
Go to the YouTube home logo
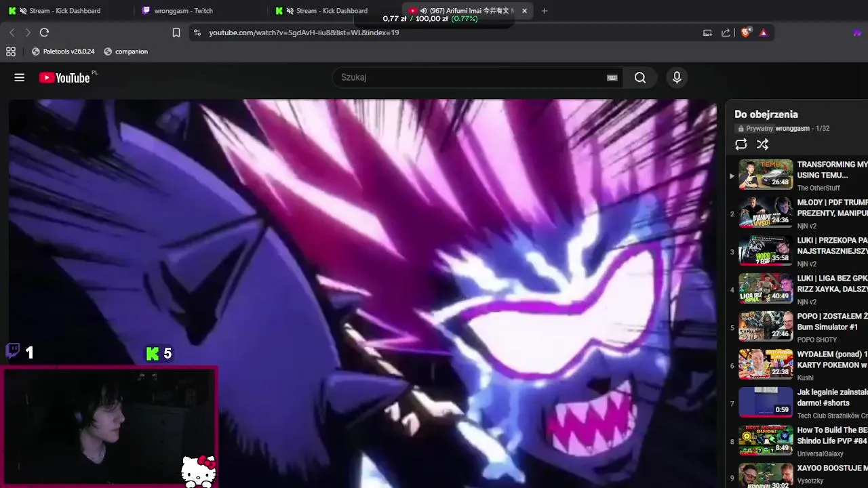tap(64, 78)
